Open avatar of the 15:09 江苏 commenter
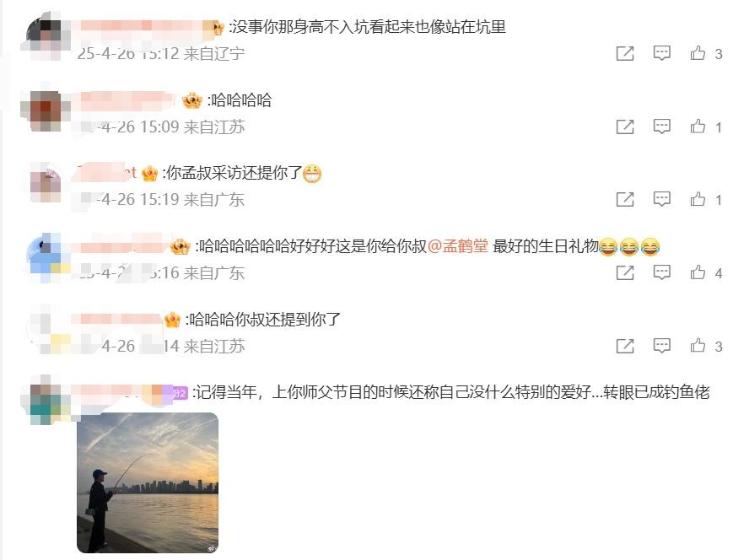 46,110
